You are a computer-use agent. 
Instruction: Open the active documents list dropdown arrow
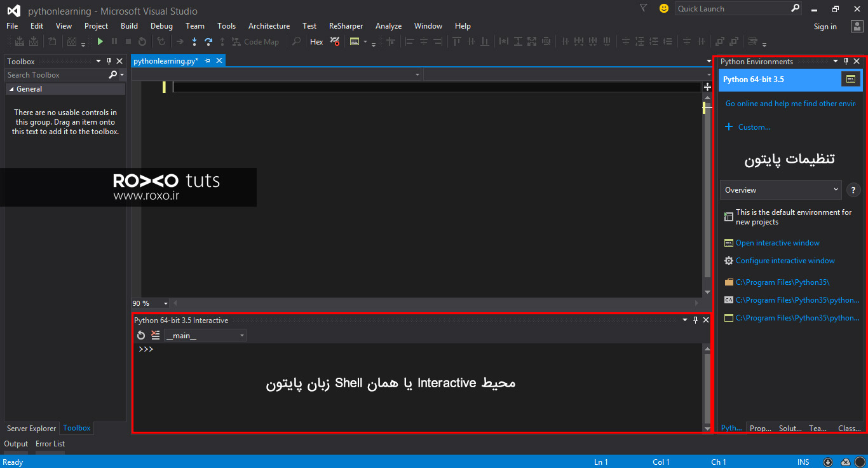click(709, 61)
